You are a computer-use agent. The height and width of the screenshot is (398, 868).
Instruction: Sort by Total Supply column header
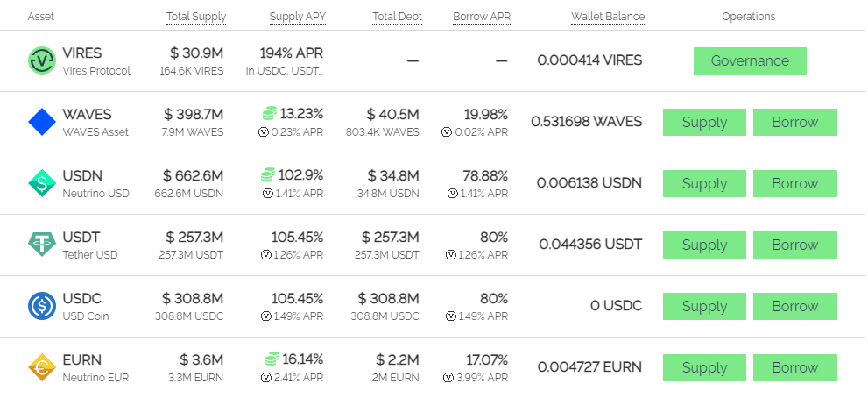point(196,17)
